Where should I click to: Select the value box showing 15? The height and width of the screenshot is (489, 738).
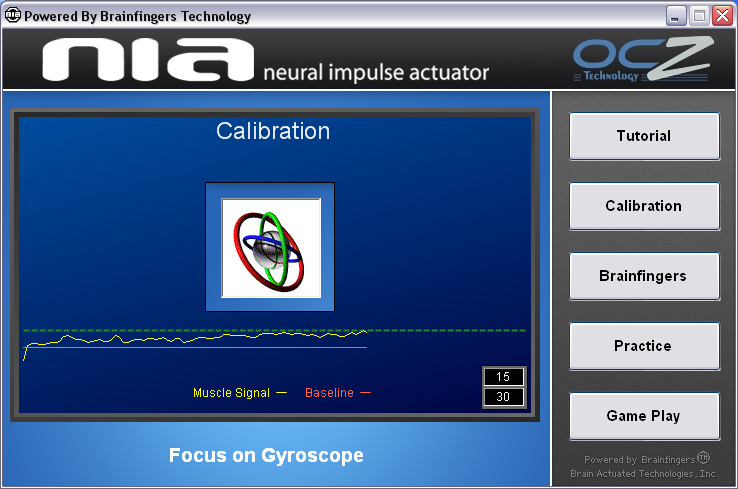click(504, 377)
